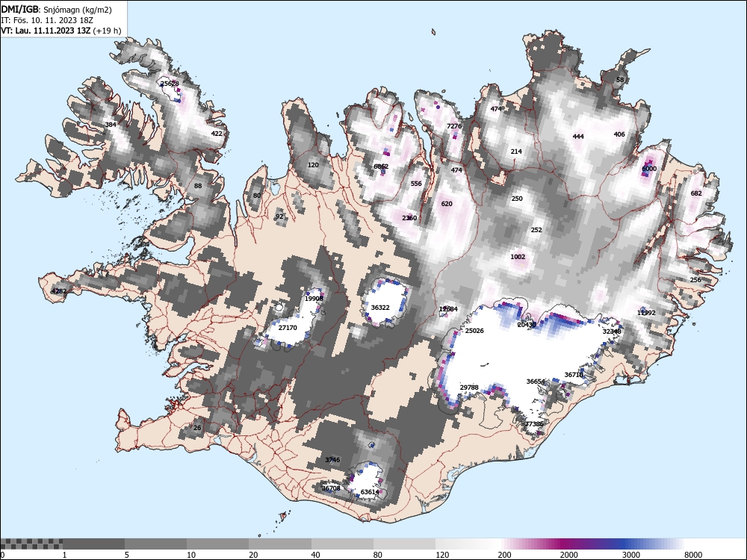
Task: Click snow value 214
Action: click(516, 152)
